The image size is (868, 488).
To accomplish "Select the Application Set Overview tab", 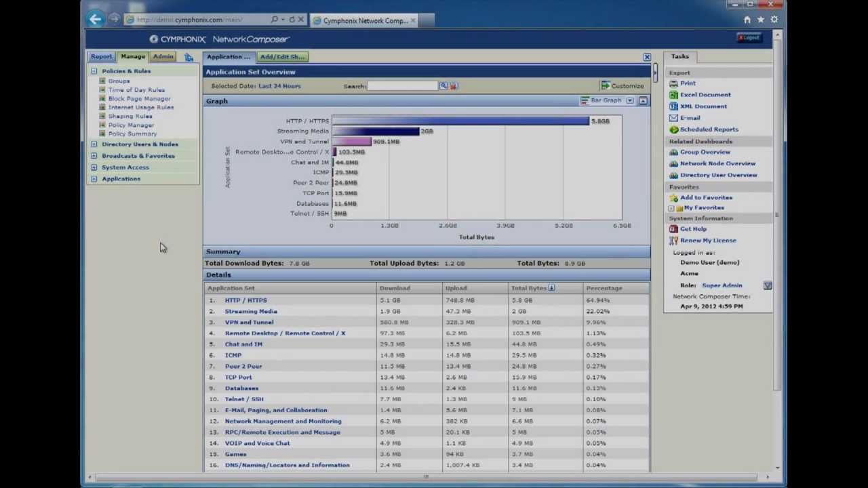I will pos(229,57).
